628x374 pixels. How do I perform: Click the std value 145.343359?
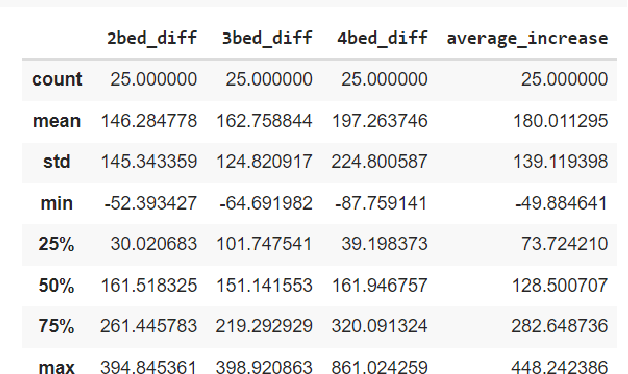pos(149,162)
